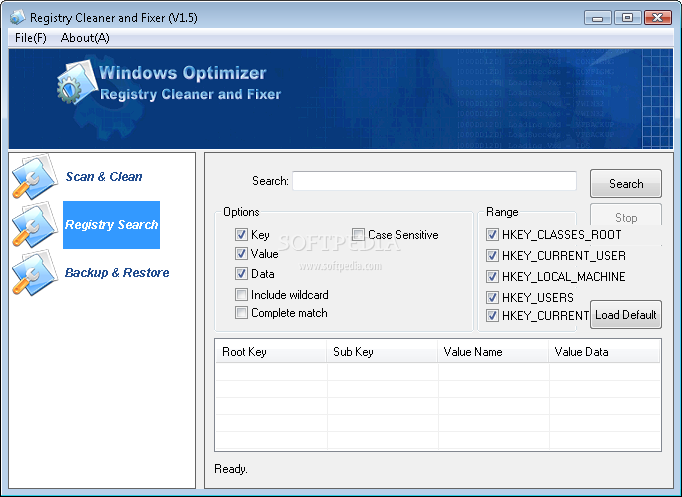Click the Windows Optimizer gear logo
Viewport: 682px width, 497px height.
tap(77, 83)
